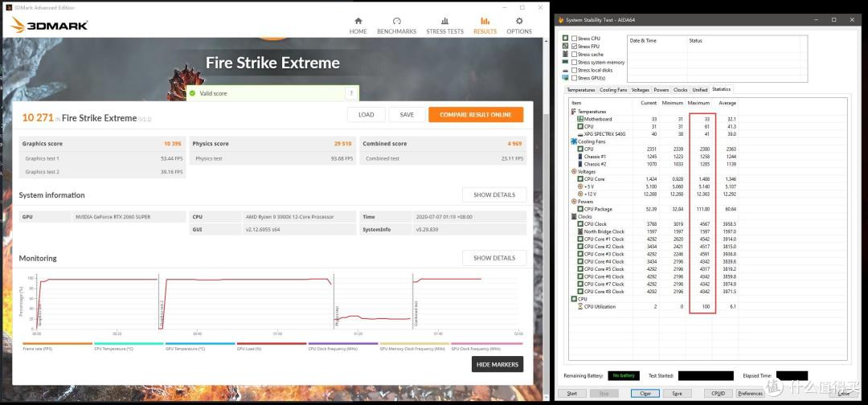Image resolution: width=868 pixels, height=405 pixels.
Task: Click the CPU Utilization hourglass icon
Action: click(x=580, y=306)
